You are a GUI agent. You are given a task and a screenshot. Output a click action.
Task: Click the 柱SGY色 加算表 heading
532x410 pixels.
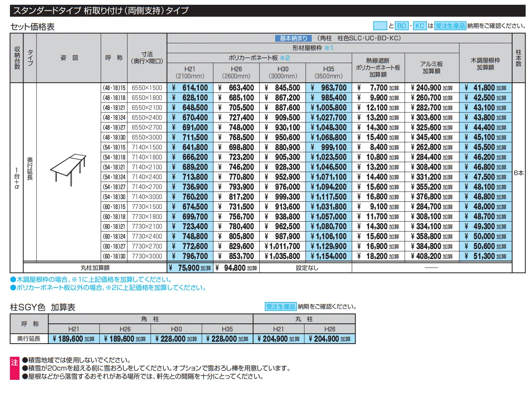[43, 307]
